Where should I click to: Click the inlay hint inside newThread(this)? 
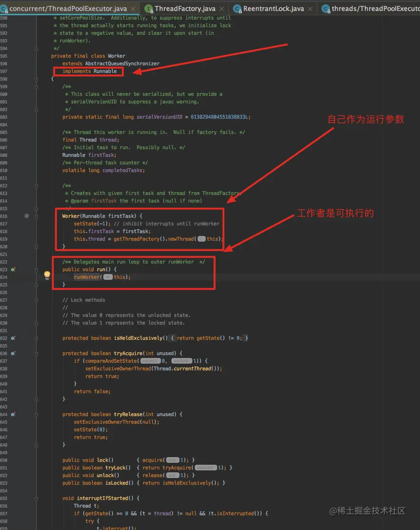coord(201,239)
